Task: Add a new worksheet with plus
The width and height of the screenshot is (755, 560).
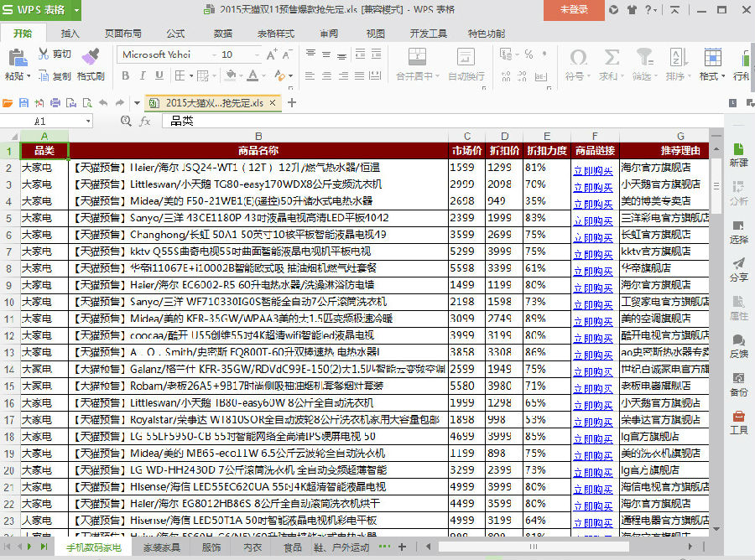Action: [402, 547]
